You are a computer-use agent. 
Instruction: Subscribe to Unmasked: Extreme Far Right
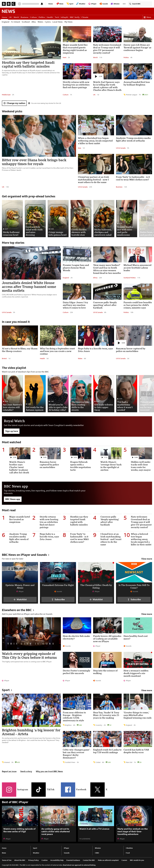[x=58, y=599]
